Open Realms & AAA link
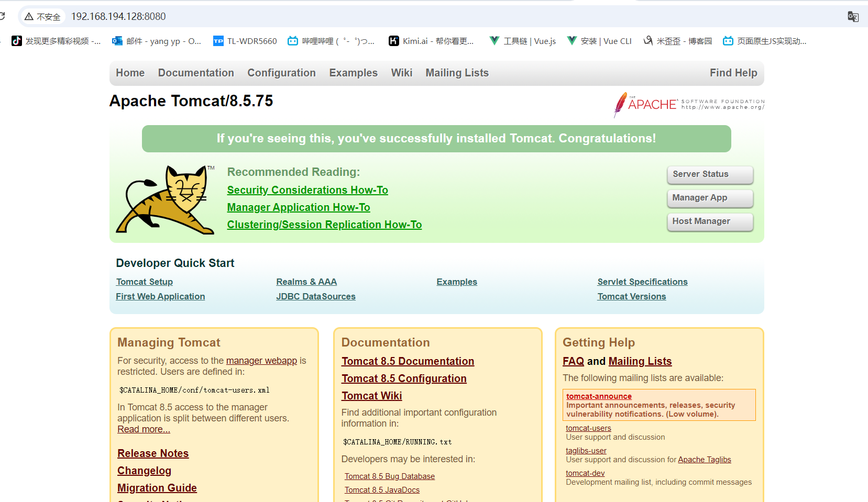 click(x=306, y=282)
